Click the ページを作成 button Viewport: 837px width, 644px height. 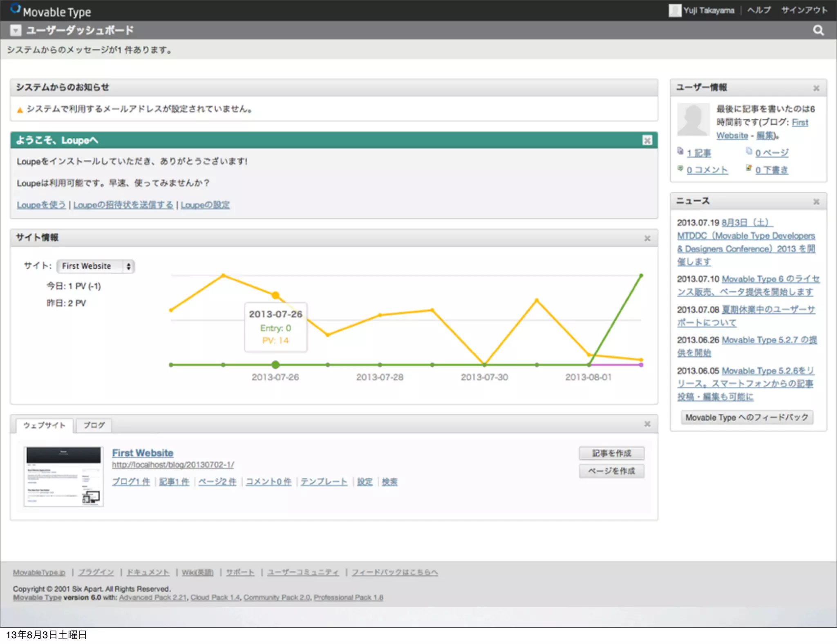(x=611, y=471)
